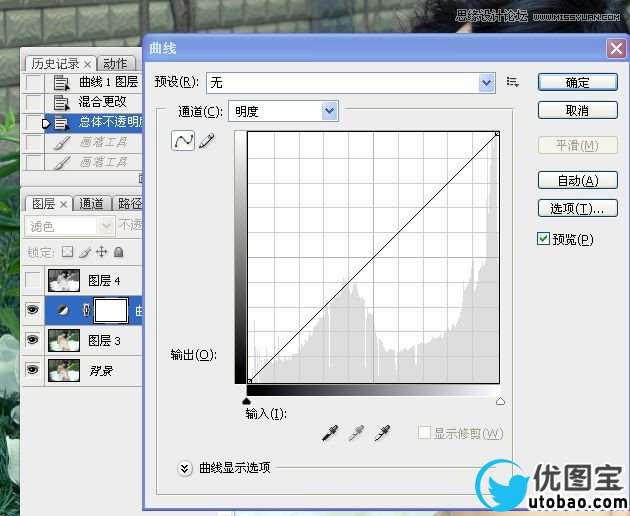Expand the 曲线显示选项 section
This screenshot has height=516, width=630.
pos(185,467)
